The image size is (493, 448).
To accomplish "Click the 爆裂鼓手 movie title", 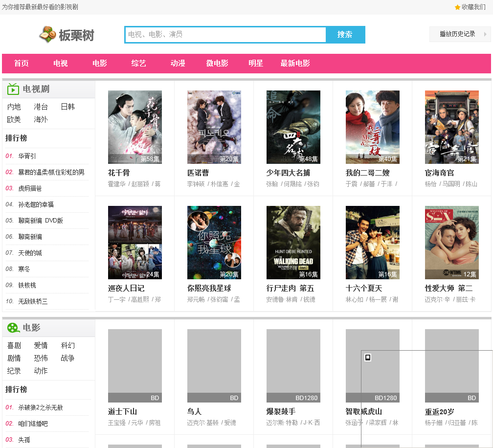I will pyautogui.click(x=281, y=411).
